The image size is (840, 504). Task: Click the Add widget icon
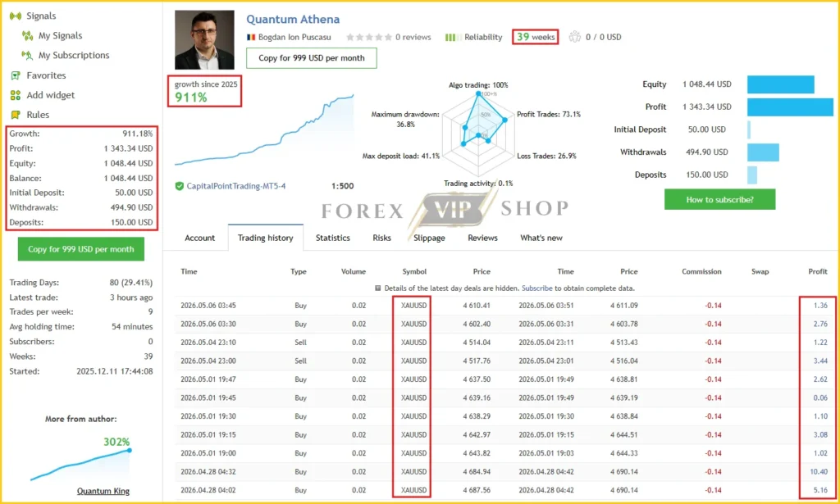click(16, 95)
